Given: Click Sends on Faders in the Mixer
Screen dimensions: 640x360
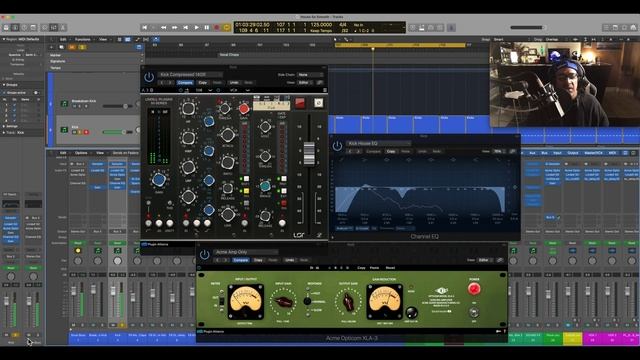Looking at the screenshot, I should (126, 153).
